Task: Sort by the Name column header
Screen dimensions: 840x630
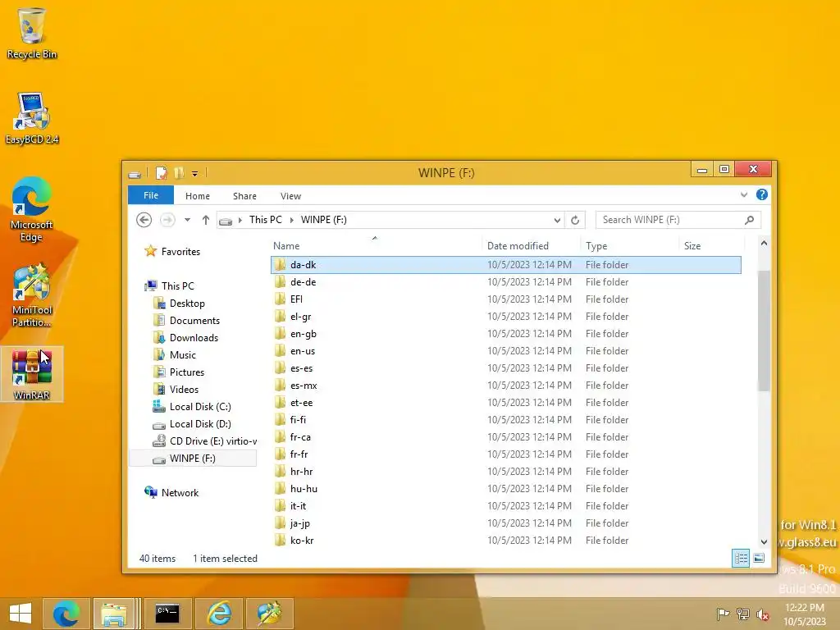Action: [x=375, y=246]
